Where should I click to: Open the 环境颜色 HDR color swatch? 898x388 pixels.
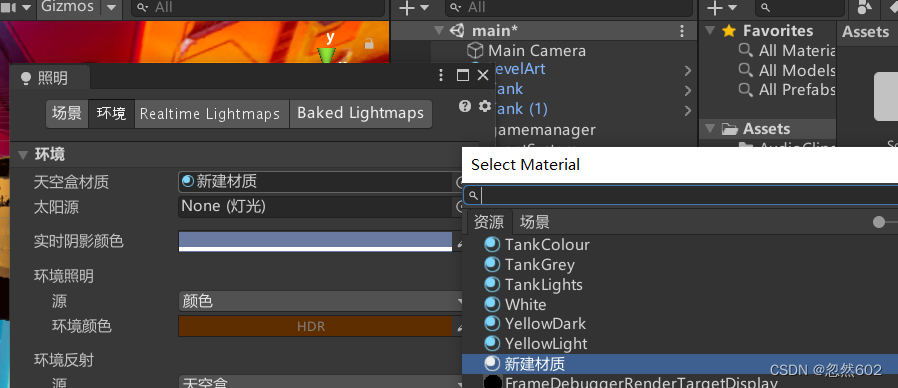tap(316, 326)
